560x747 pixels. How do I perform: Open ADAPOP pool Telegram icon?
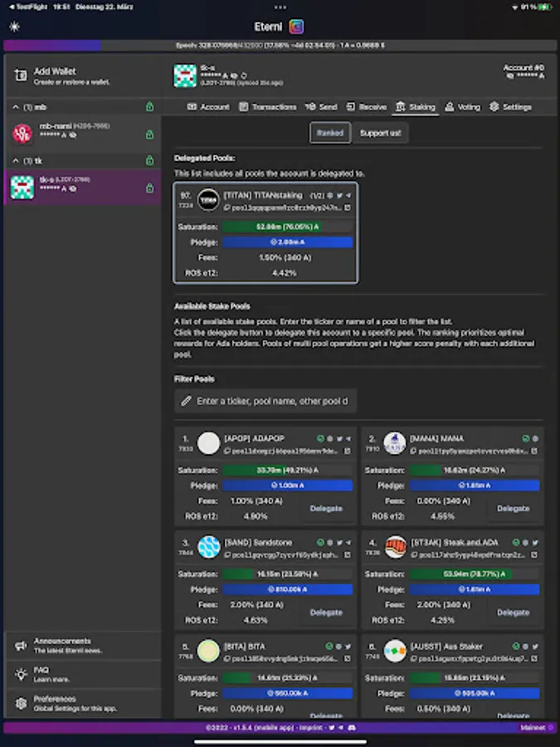tap(348, 438)
